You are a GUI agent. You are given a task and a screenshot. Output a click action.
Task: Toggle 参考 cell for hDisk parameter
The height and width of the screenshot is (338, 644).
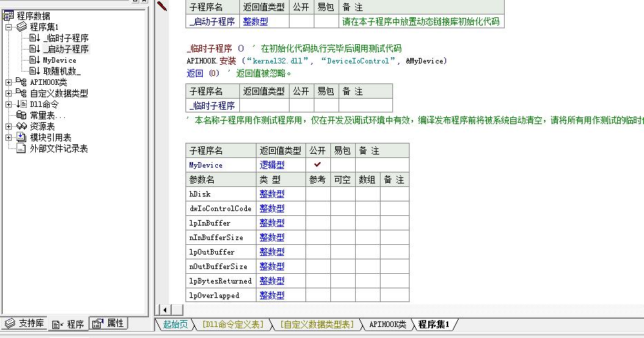point(318,194)
